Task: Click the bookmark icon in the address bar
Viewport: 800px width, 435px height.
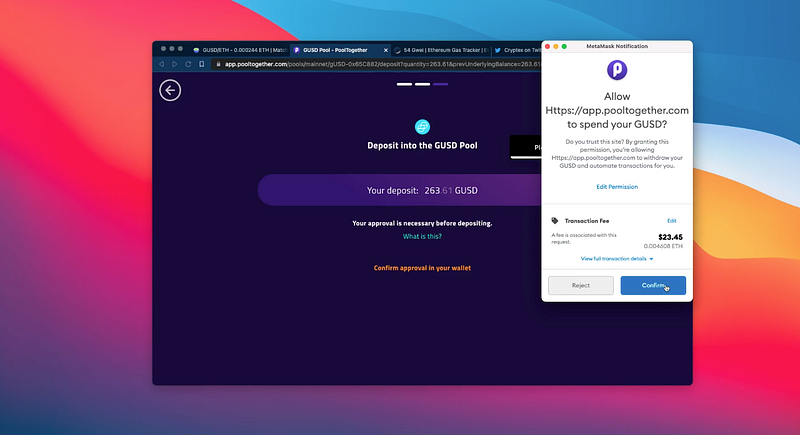Action: [x=202, y=64]
